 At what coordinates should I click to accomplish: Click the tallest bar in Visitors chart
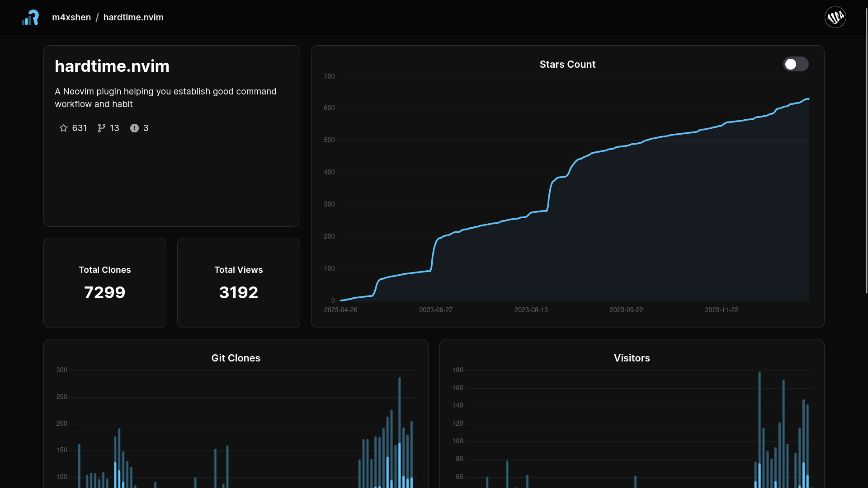tap(759, 430)
